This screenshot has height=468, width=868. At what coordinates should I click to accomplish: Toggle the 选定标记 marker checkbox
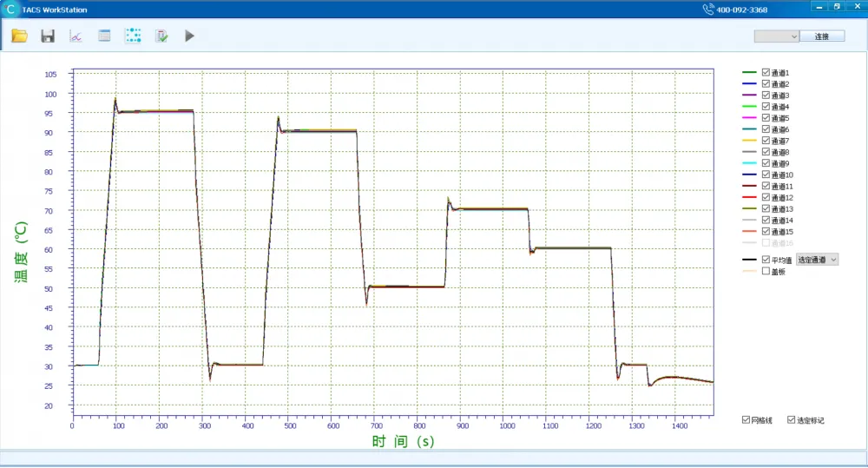pos(791,420)
